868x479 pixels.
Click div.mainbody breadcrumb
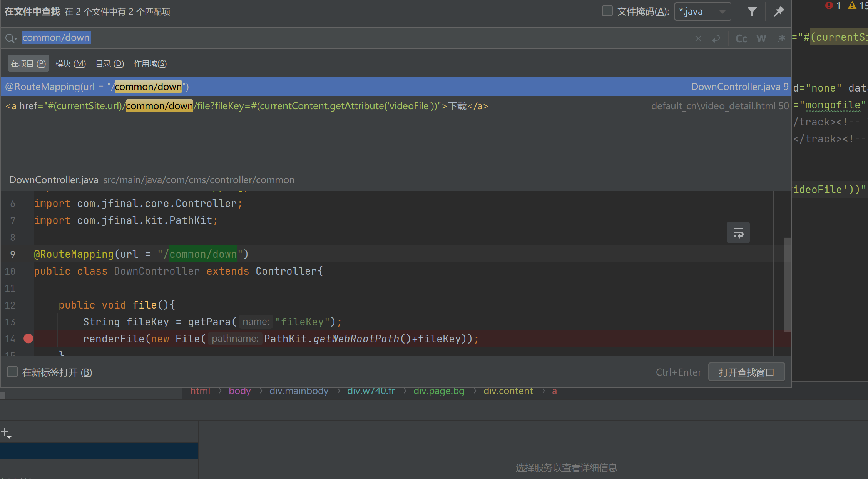299,391
